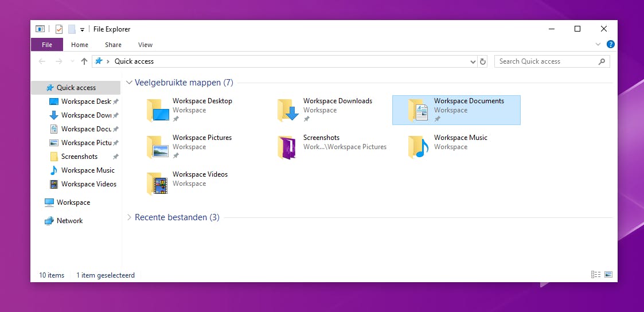Image resolution: width=644 pixels, height=312 pixels.
Task: Click the Recente bestanden (3) heading text
Action: (177, 217)
